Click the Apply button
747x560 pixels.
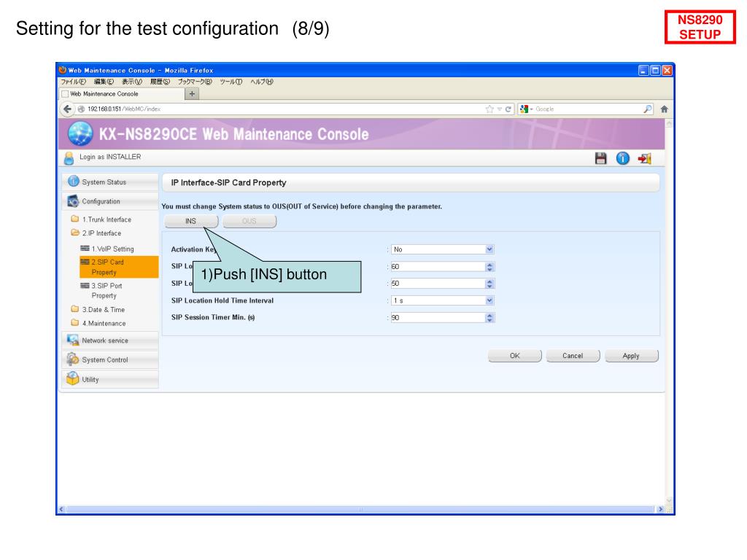[x=631, y=356]
